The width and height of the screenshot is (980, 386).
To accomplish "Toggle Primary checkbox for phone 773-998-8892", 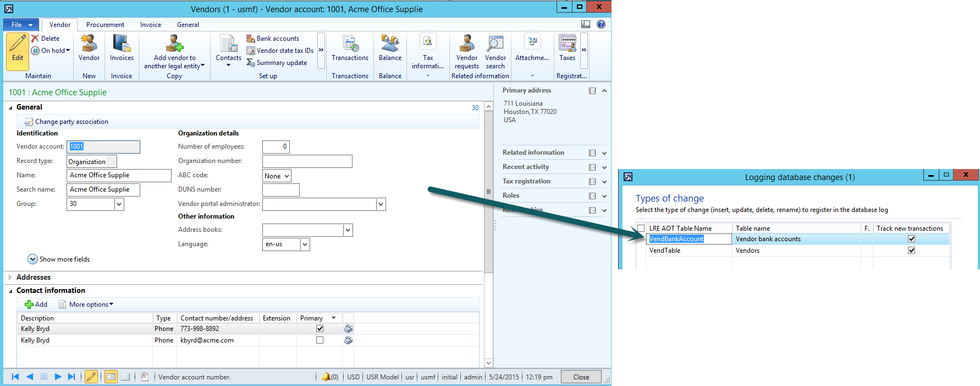I will click(320, 329).
